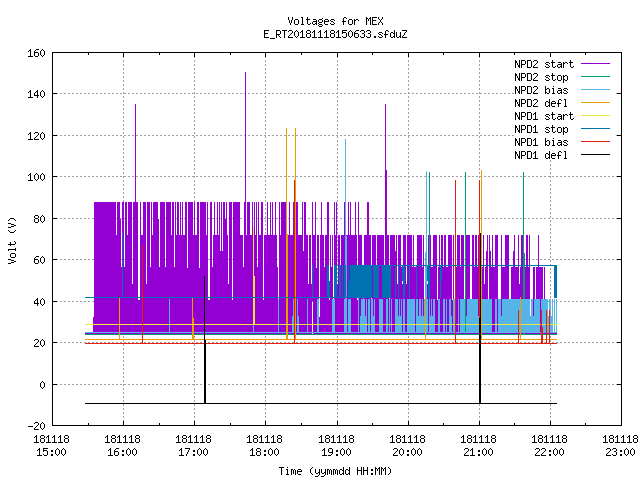The width and height of the screenshot is (640, 480).
Task: Select the file name E_RT20181118150633.sfduZ
Action: 335,34
